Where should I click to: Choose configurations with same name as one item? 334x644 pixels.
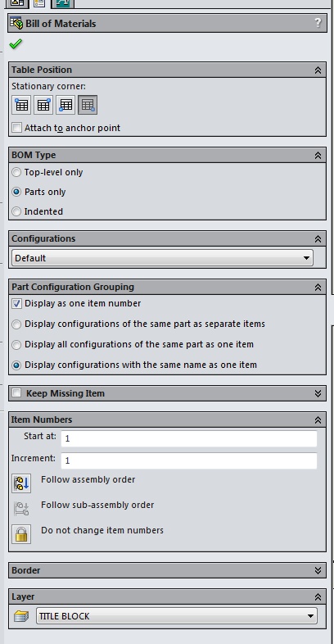click(16, 365)
